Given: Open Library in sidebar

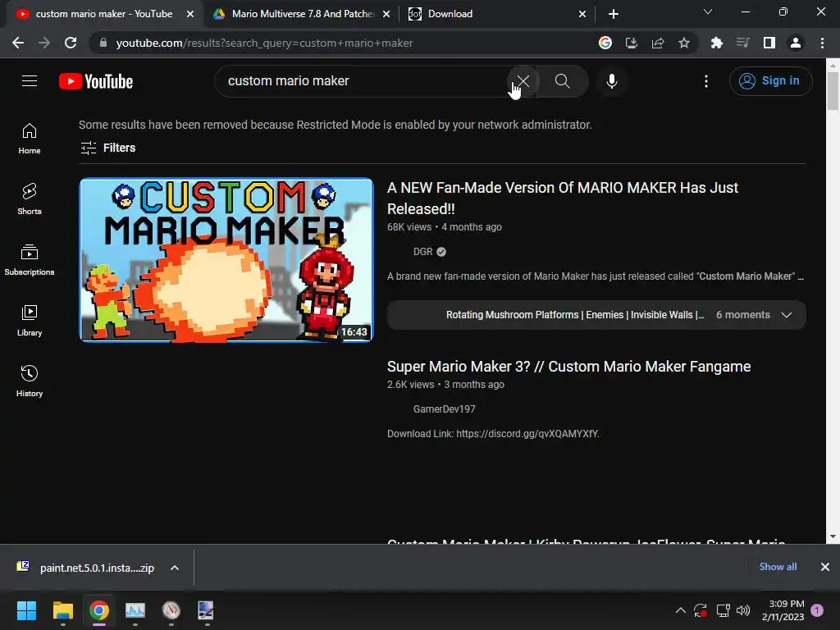Looking at the screenshot, I should 30,321.
